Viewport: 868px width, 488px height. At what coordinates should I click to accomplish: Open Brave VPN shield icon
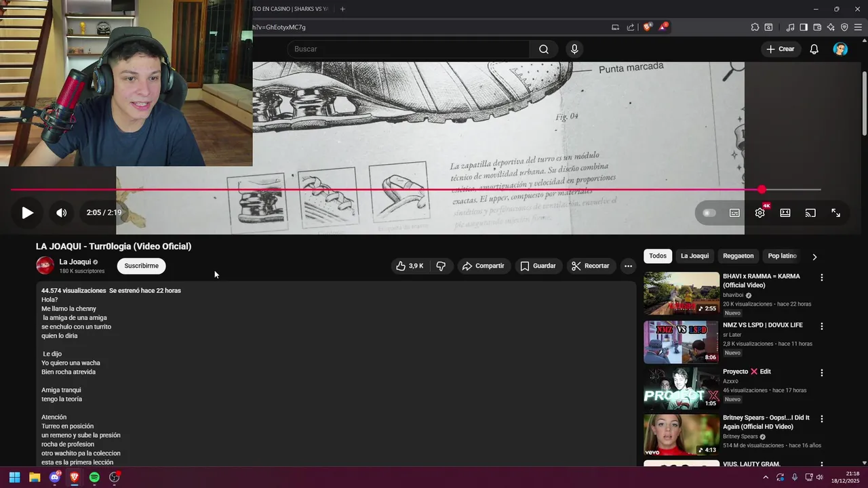click(x=844, y=27)
